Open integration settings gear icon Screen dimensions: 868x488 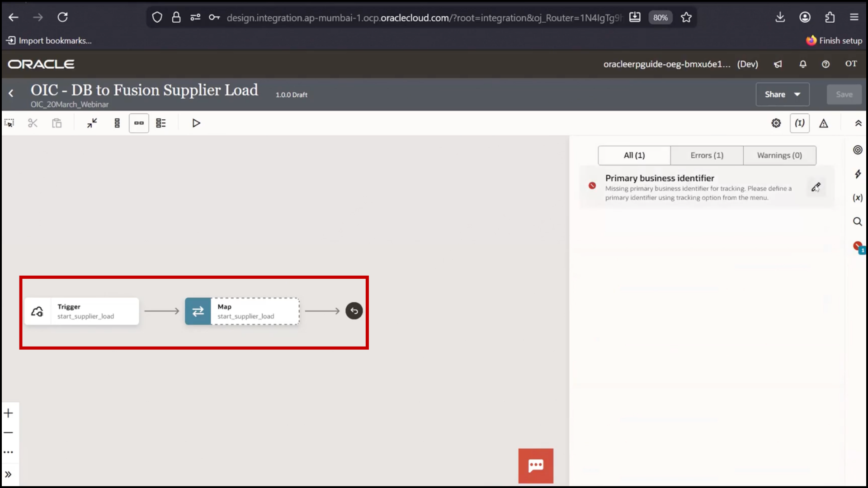(x=776, y=123)
